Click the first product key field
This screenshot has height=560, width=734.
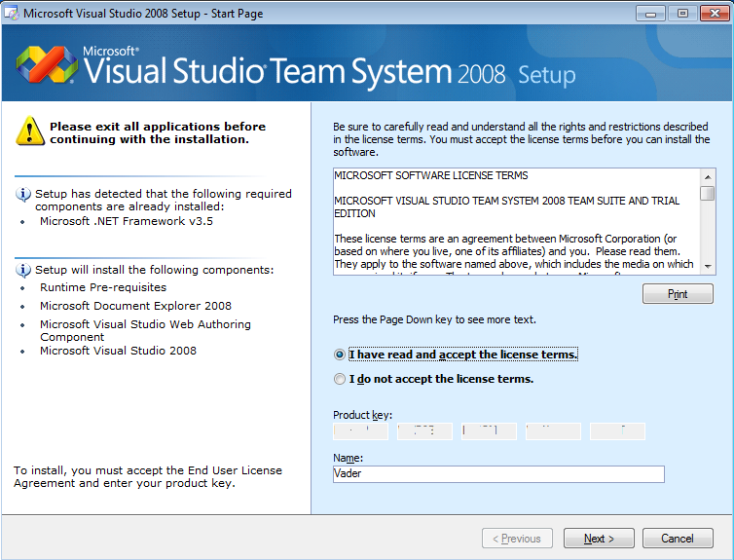pos(360,431)
